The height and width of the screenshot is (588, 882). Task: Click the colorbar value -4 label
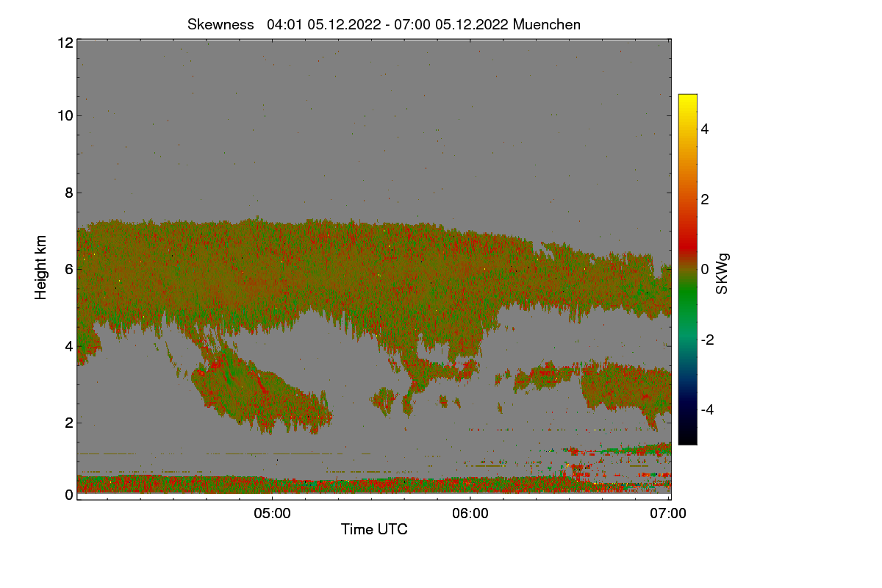click(x=709, y=409)
